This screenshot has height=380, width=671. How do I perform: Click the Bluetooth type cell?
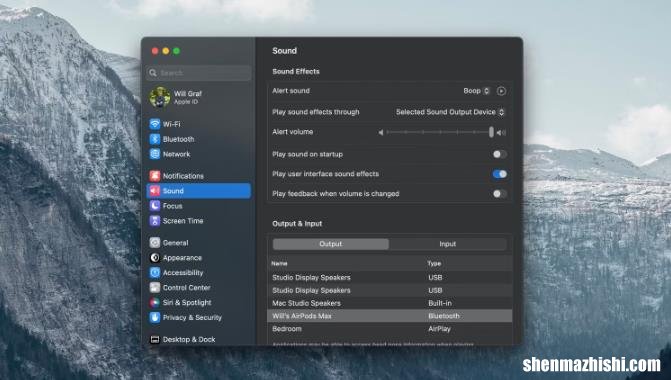(444, 316)
